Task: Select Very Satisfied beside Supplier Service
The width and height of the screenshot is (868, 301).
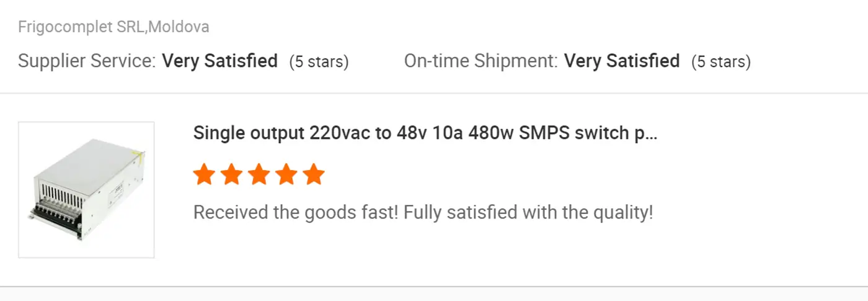Action: pos(219,61)
